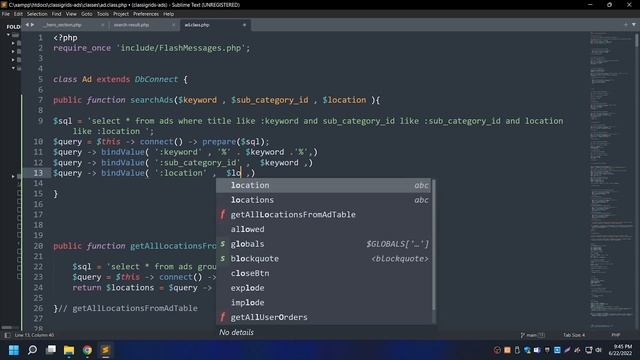Click the blue square tray icon

click(557, 350)
